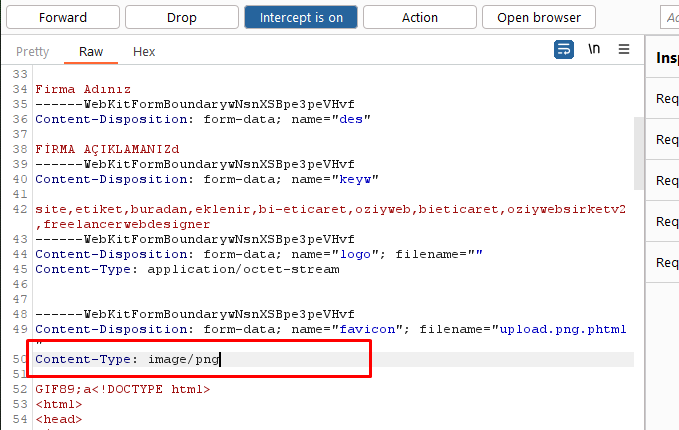This screenshot has width=679, height=430.
Task: Toggle the show non-printable \n icon
Action: pyautogui.click(x=594, y=48)
